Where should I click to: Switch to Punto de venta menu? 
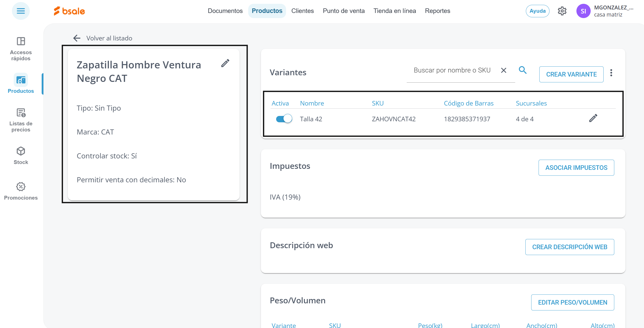pos(343,11)
